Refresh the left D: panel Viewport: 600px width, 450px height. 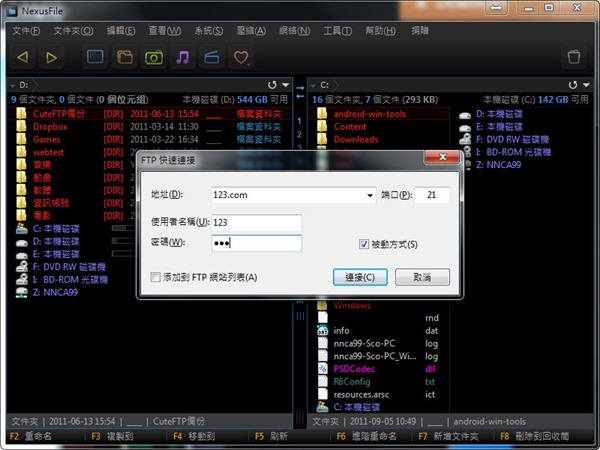pyautogui.click(x=272, y=85)
